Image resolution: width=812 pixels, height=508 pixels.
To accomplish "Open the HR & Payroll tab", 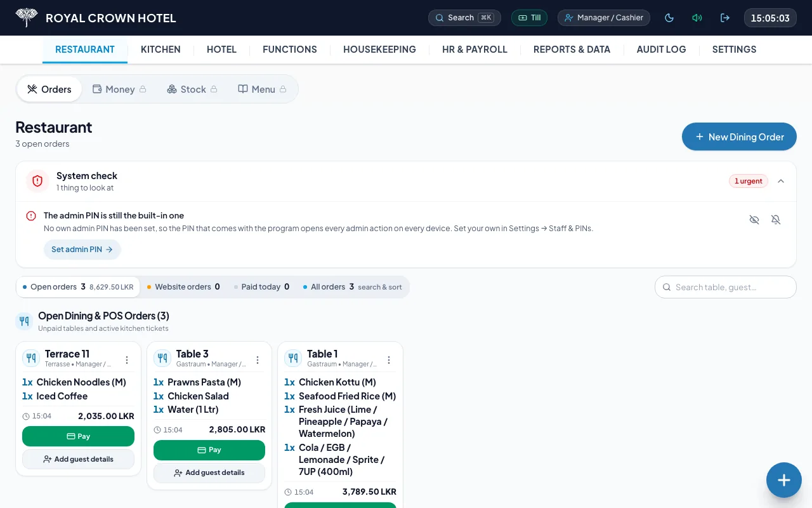I will 475,50.
